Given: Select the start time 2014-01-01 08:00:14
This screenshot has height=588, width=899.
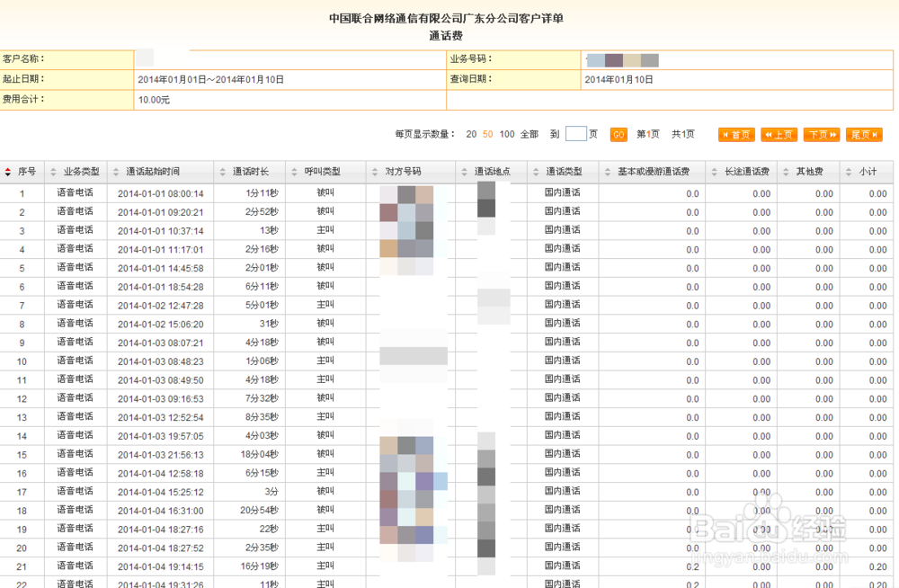Looking at the screenshot, I should (x=161, y=194).
